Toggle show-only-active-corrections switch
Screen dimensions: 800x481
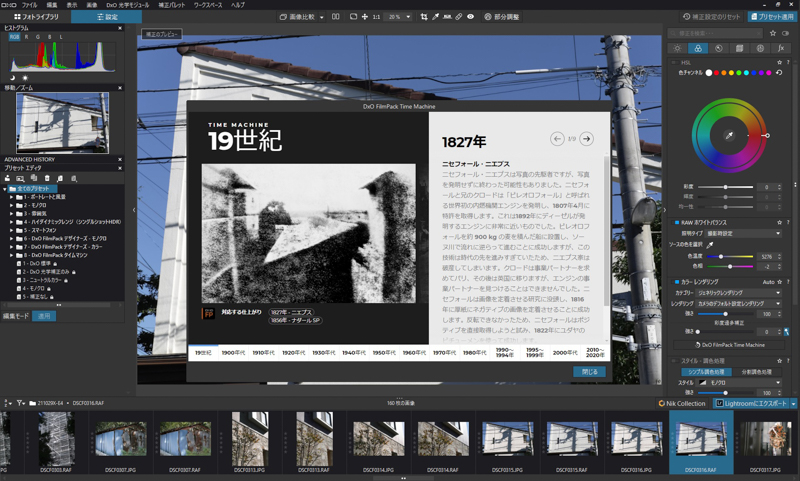(786, 33)
